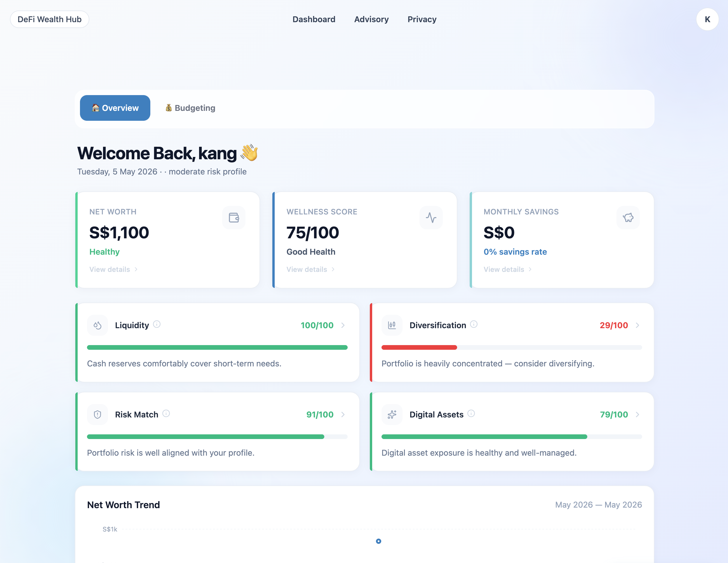Click the 100/100 Liquidity score
728x563 pixels.
point(317,325)
